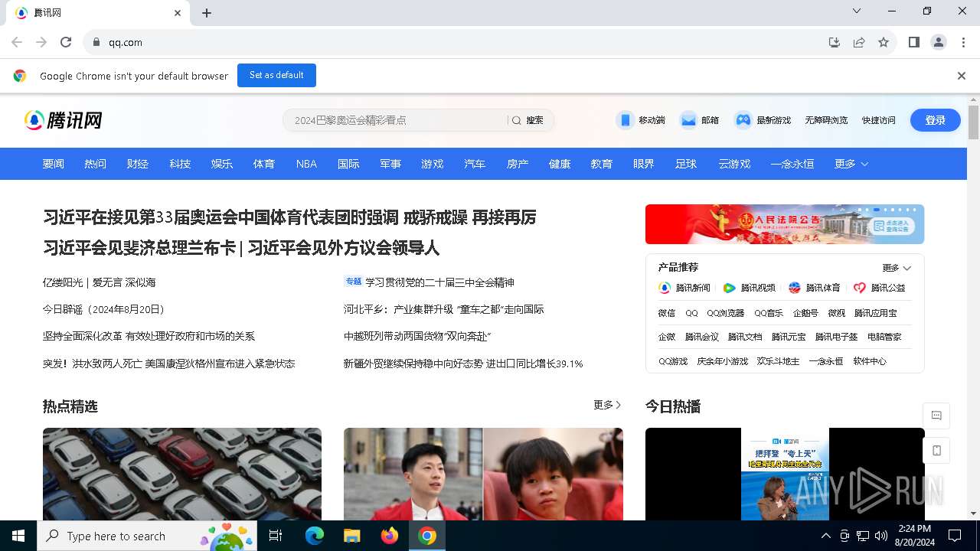
Task: Click the page vertical scrollbar thumb
Action: [x=973, y=122]
